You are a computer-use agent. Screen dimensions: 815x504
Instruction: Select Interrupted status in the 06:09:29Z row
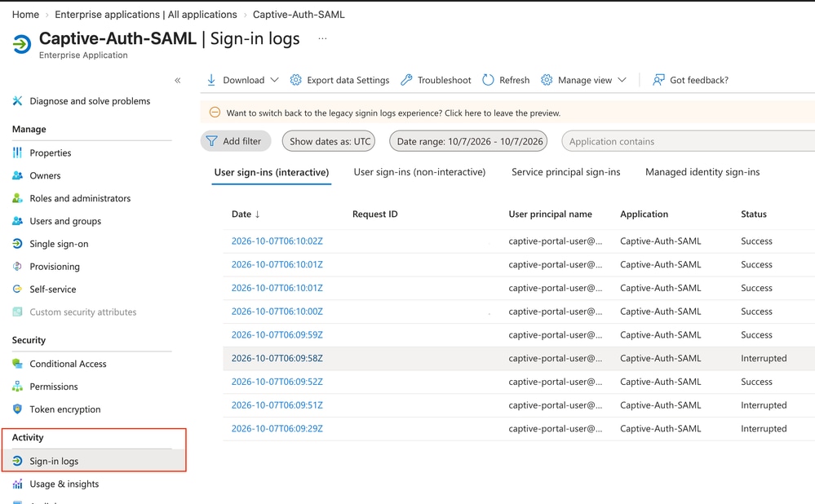tap(764, 428)
